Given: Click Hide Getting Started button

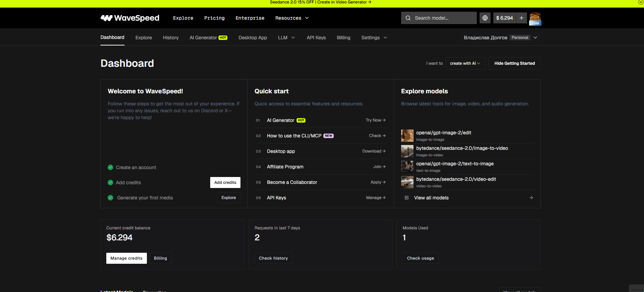Looking at the screenshot, I should click(x=515, y=63).
